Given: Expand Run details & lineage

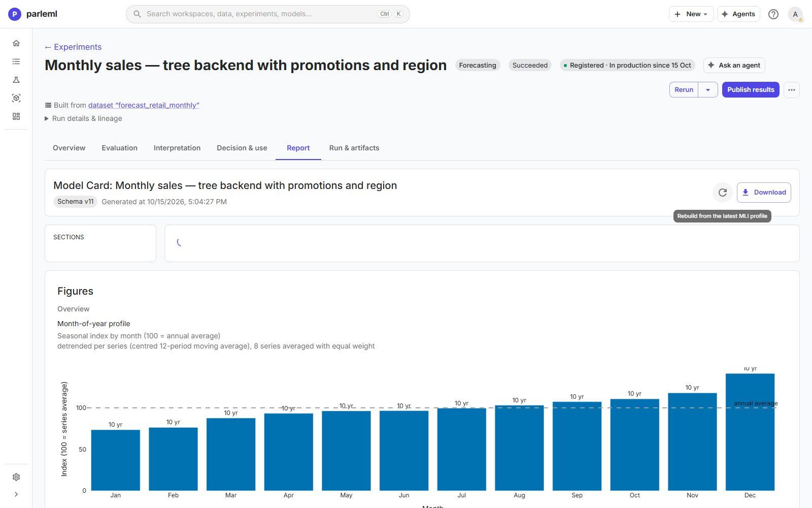Looking at the screenshot, I should tap(84, 118).
